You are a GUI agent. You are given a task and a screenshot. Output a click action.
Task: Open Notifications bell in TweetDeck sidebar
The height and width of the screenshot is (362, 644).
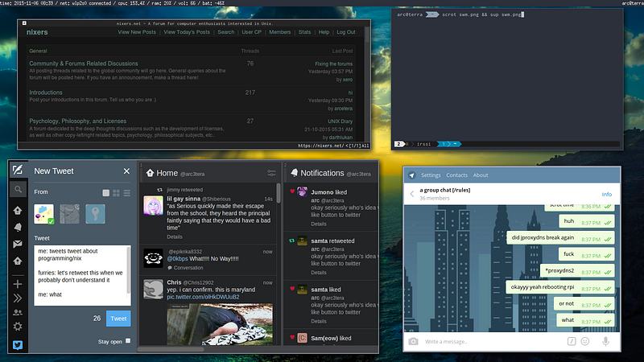click(x=18, y=227)
